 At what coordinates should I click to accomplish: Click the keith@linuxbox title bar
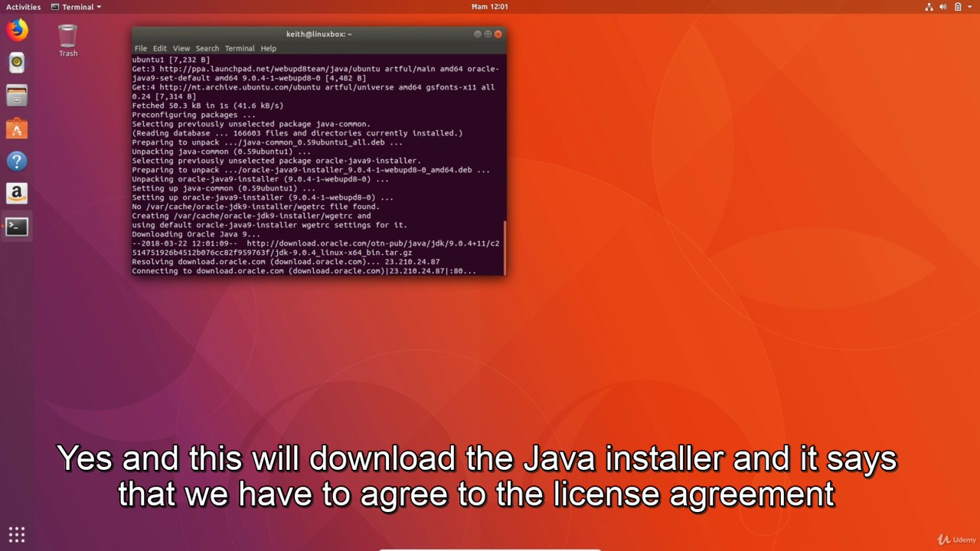[x=318, y=34]
